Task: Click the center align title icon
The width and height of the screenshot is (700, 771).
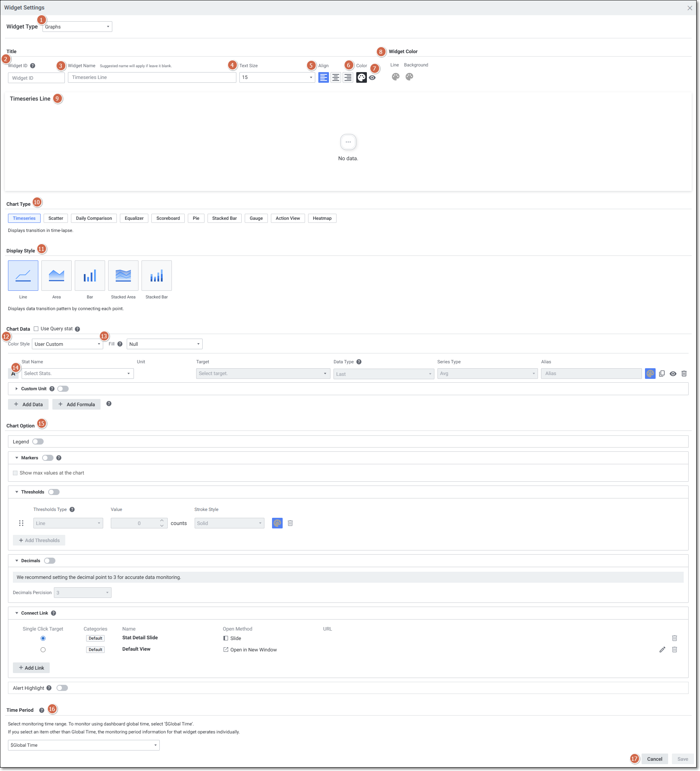Action: [x=335, y=78]
